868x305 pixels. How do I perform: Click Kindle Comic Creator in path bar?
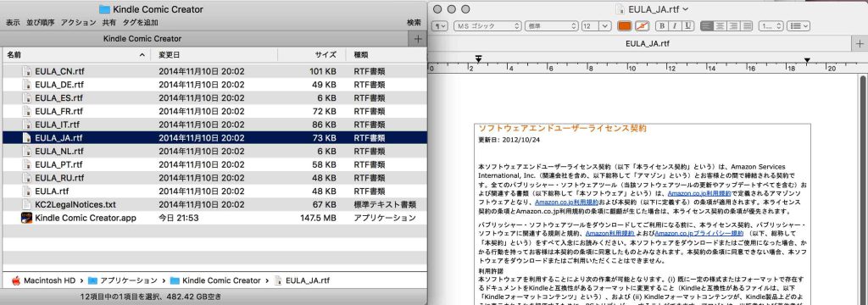click(x=214, y=280)
